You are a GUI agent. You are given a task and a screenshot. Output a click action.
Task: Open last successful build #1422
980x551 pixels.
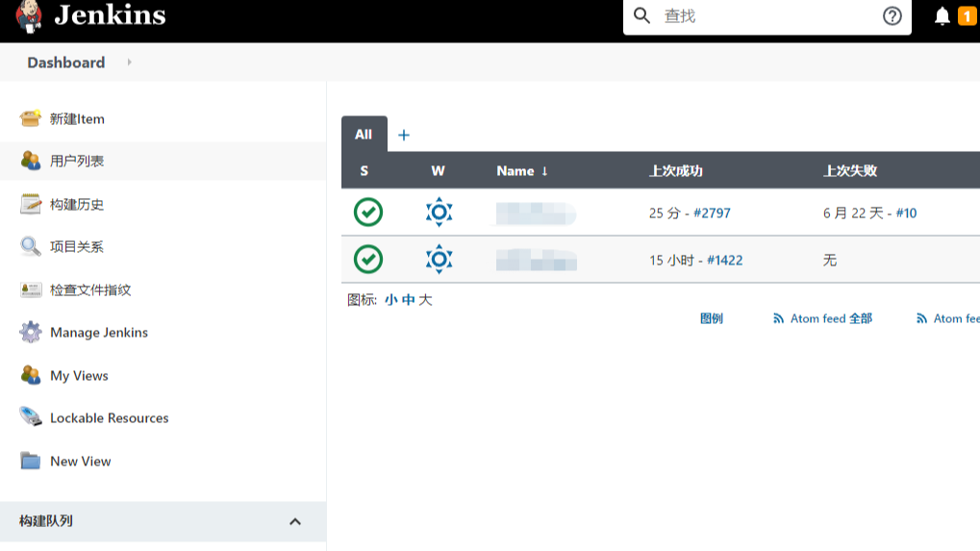pyautogui.click(x=725, y=260)
